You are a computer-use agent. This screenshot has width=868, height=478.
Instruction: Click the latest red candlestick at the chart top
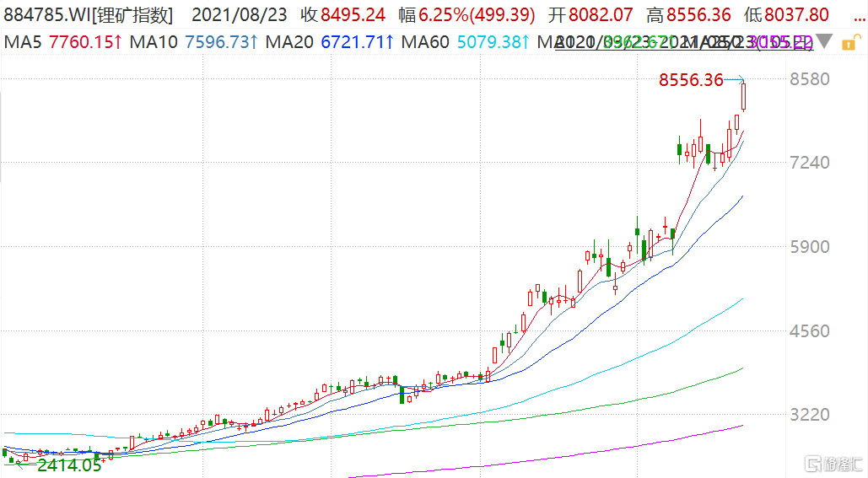pyautogui.click(x=743, y=97)
